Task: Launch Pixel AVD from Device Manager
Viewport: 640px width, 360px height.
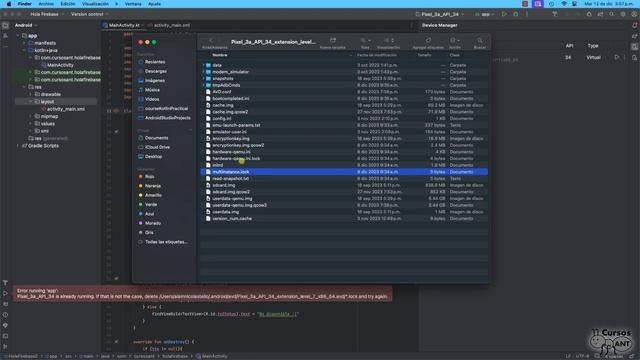Action: (x=616, y=58)
